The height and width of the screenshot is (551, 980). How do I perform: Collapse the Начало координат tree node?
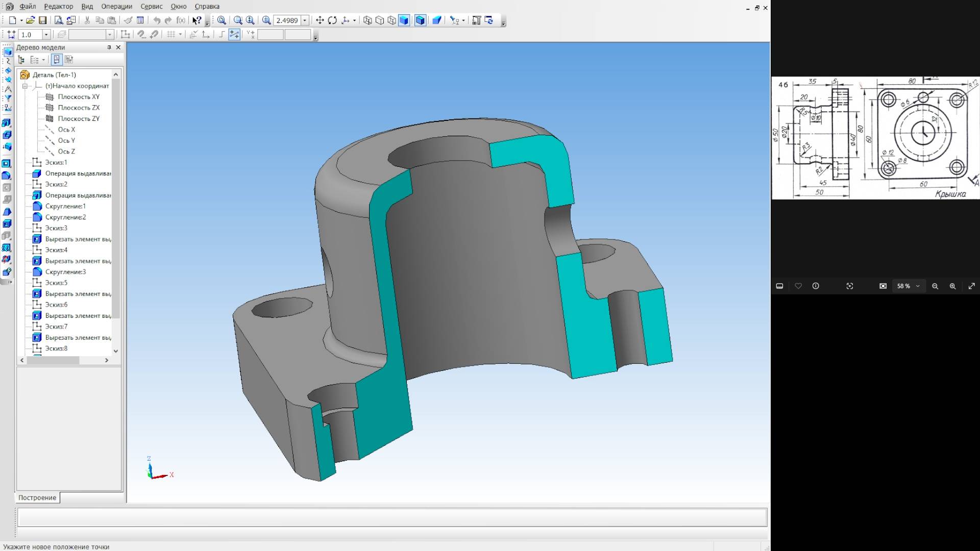[x=24, y=86]
